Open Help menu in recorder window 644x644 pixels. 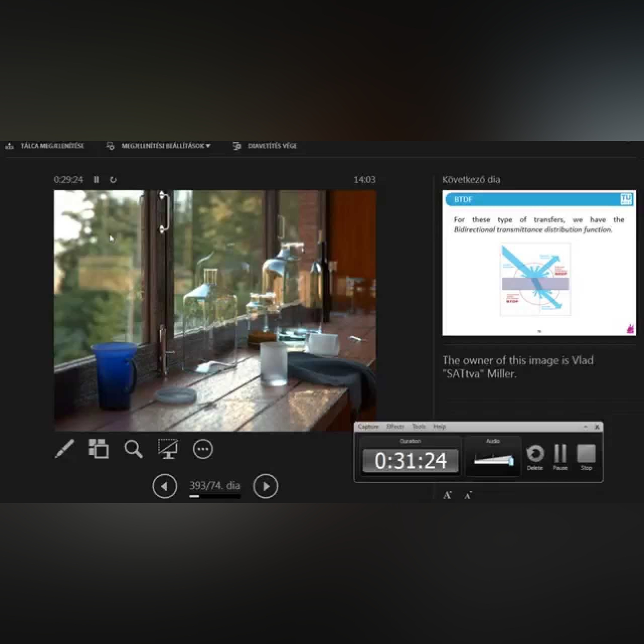(439, 427)
